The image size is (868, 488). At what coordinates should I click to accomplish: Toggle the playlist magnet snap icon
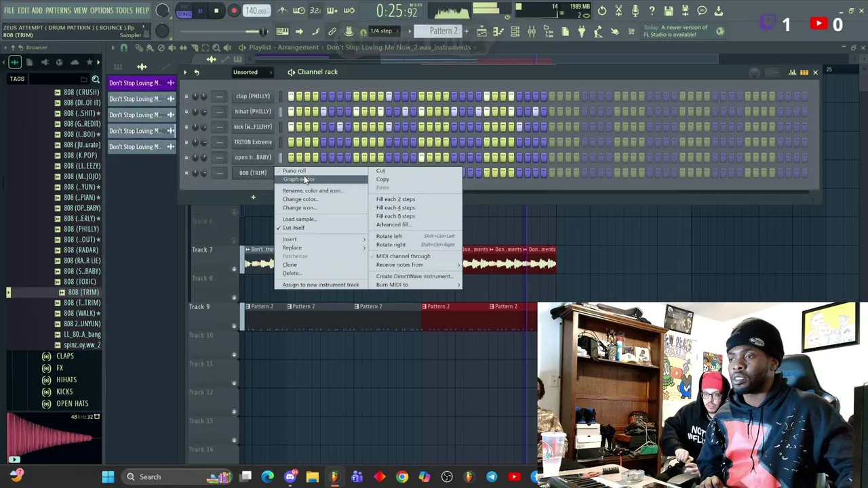pos(124,47)
